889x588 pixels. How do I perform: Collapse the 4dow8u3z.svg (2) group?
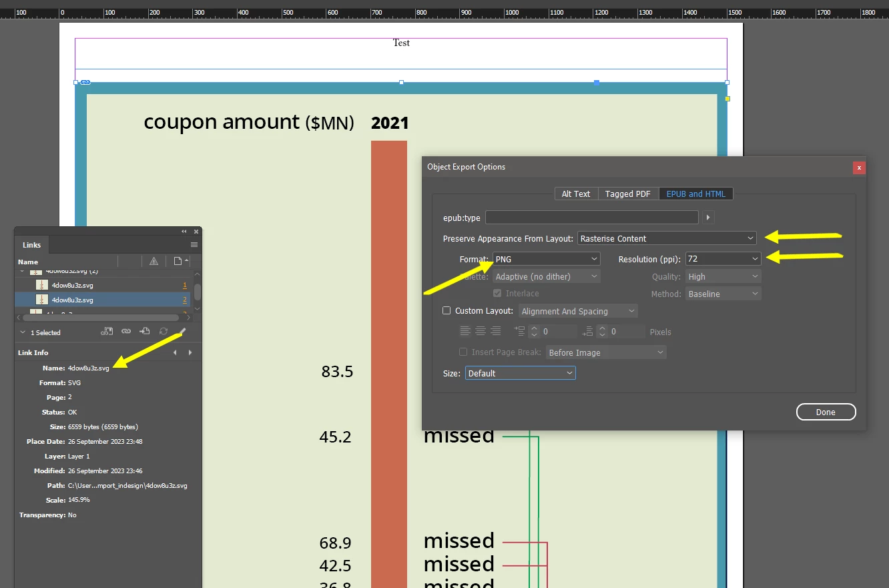[x=23, y=271]
